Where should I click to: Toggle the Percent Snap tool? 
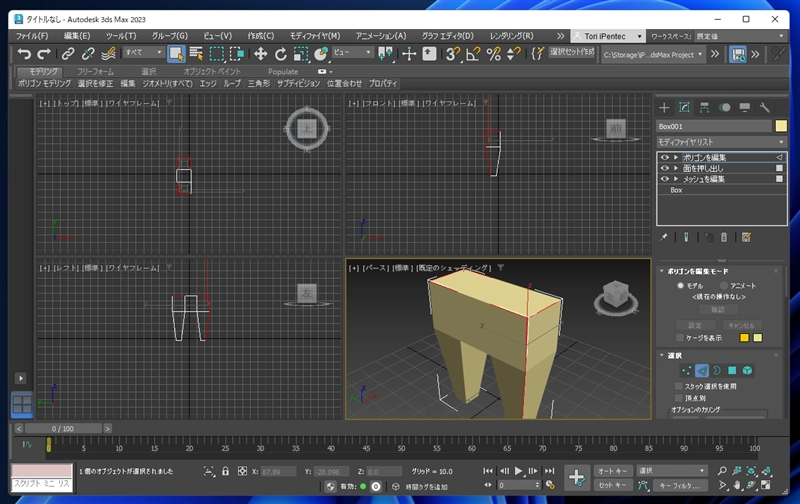point(493,54)
